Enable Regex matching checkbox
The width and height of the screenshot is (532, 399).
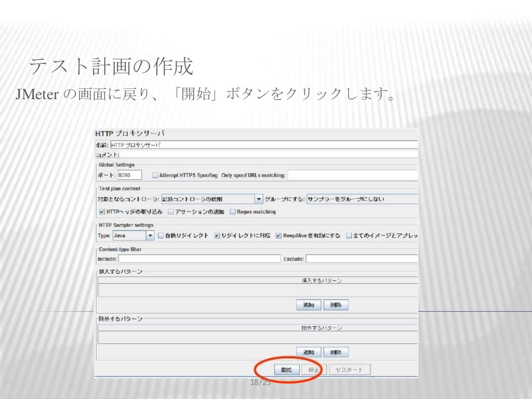click(233, 212)
